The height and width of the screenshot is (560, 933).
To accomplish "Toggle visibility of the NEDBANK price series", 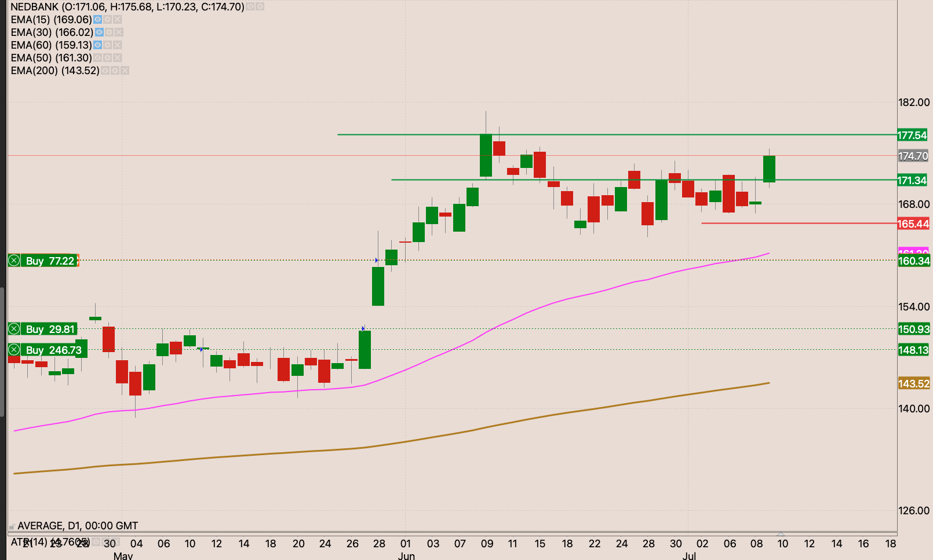I will [250, 6].
